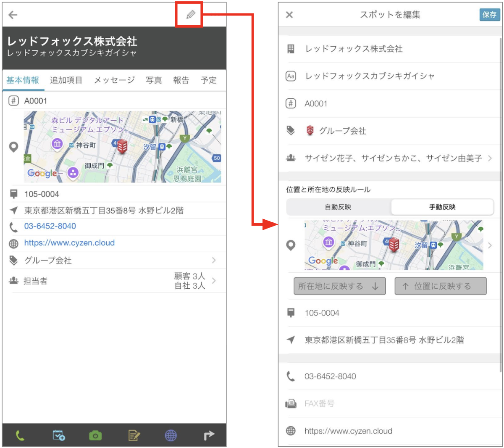Tap the # code icon in editor
The image size is (504, 448).
(x=291, y=103)
